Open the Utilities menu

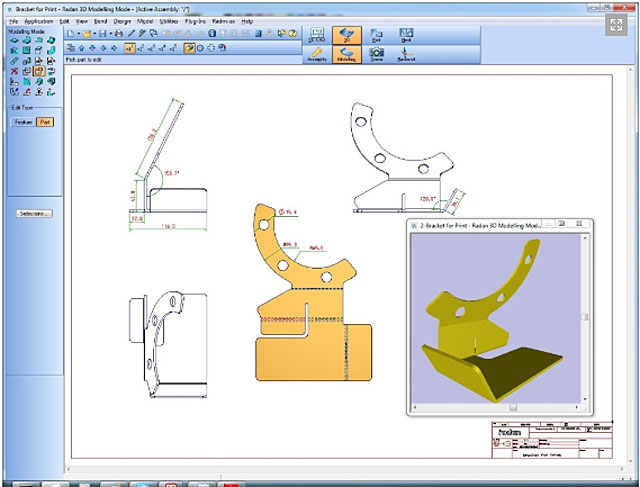[x=169, y=21]
